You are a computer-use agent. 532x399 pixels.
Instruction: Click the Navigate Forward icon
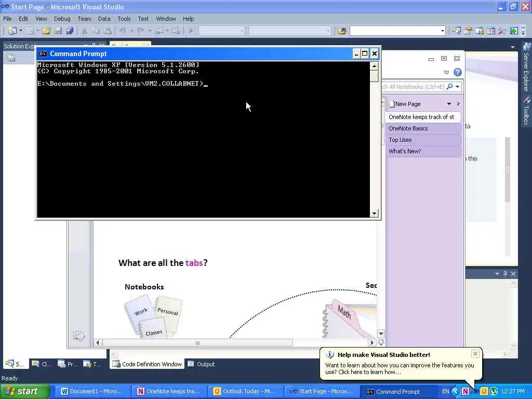click(176, 31)
